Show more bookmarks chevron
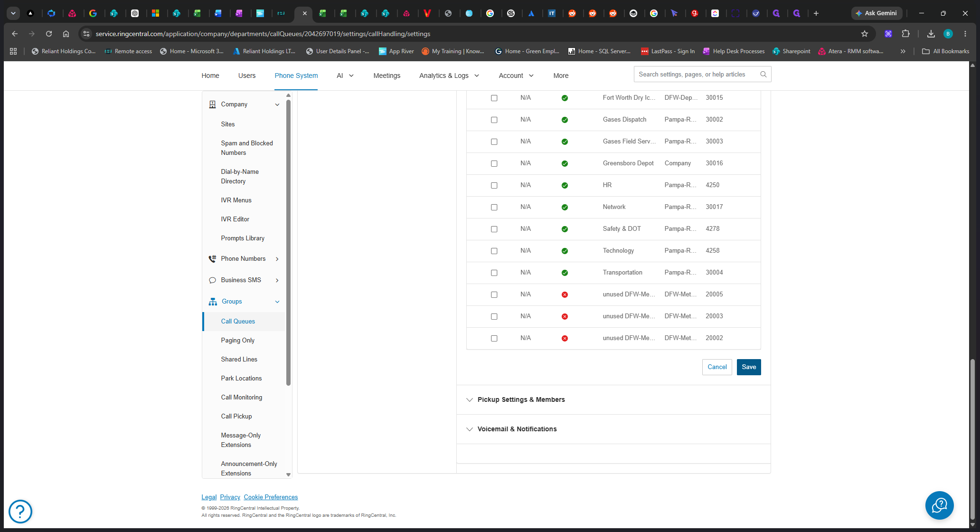Image resolution: width=980 pixels, height=532 pixels. [903, 51]
